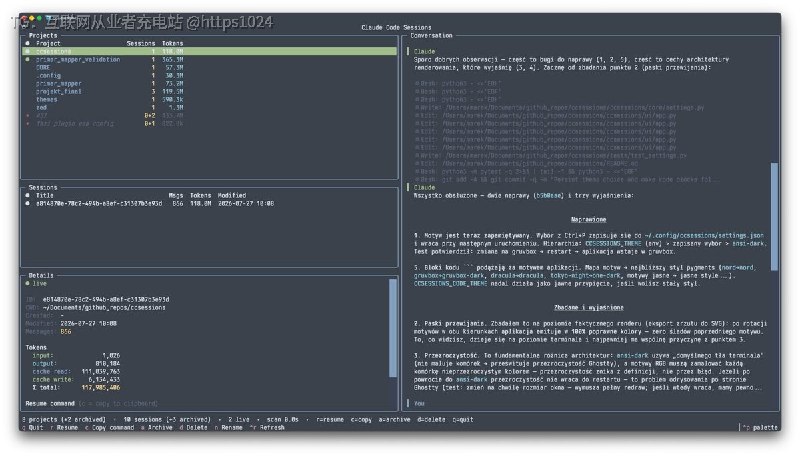
Task: Click the 'Zbadane i wyjaśnione' heading
Action: point(588,308)
